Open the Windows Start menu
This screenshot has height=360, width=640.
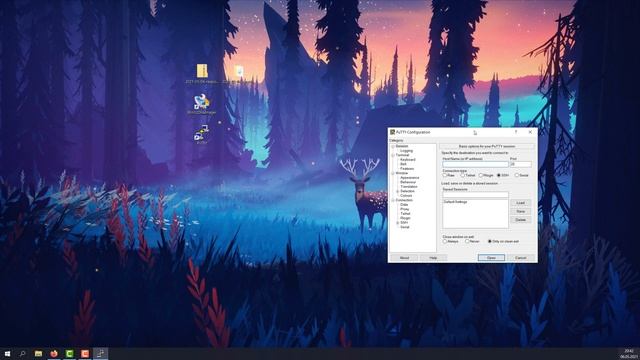click(7, 353)
